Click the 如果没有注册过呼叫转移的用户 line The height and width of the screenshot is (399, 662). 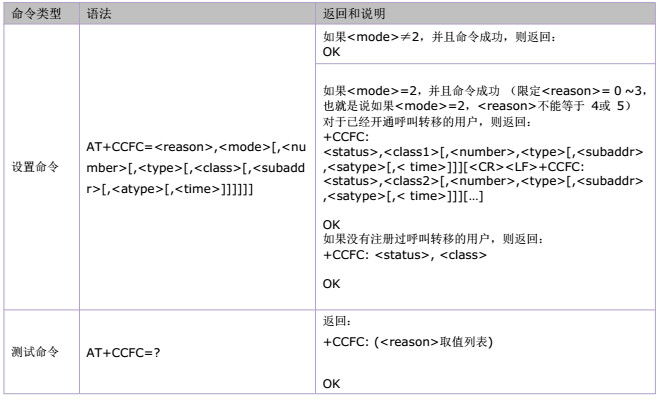433,239
